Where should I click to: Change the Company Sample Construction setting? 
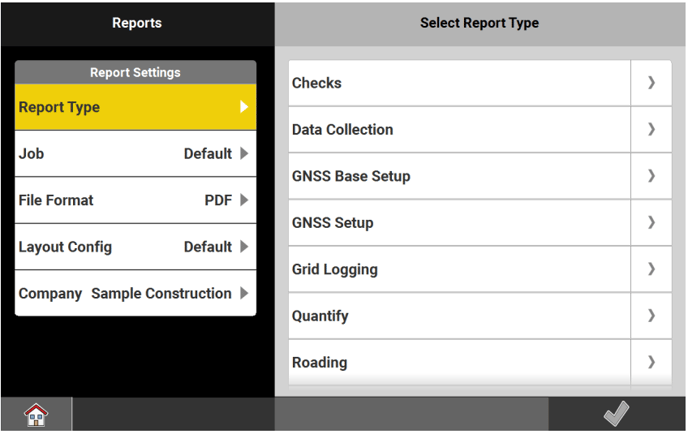pyautogui.click(x=135, y=294)
